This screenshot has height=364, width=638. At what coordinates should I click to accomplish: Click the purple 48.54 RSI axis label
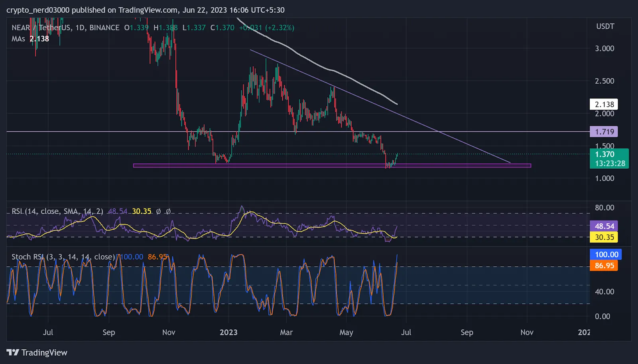(604, 226)
